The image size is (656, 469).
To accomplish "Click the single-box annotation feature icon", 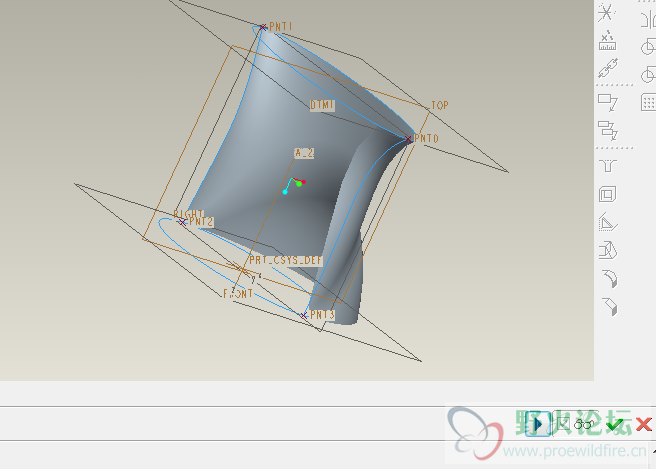I will 608,102.
